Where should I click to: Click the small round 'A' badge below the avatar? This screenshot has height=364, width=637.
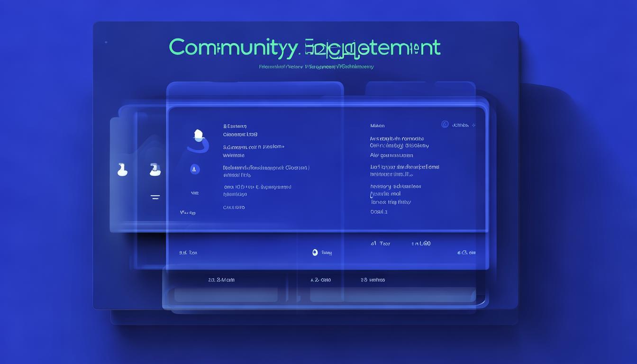point(195,169)
